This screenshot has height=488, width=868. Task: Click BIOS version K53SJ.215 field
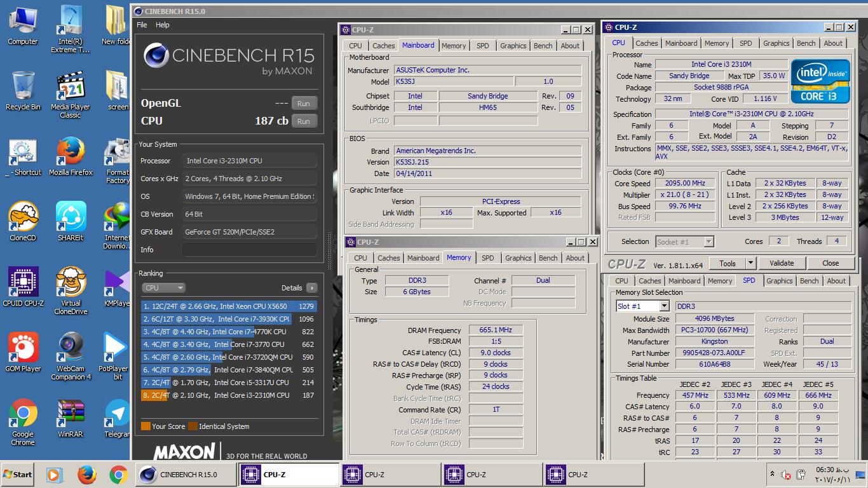click(487, 162)
